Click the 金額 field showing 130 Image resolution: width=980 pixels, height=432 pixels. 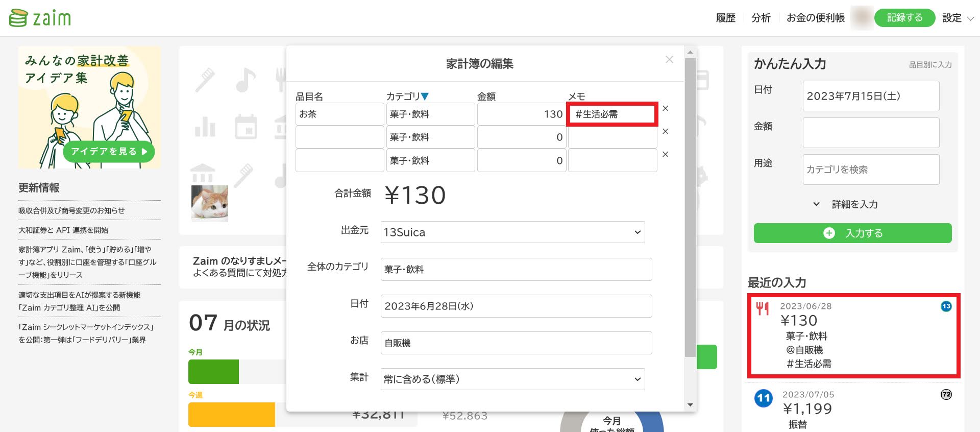(522, 114)
